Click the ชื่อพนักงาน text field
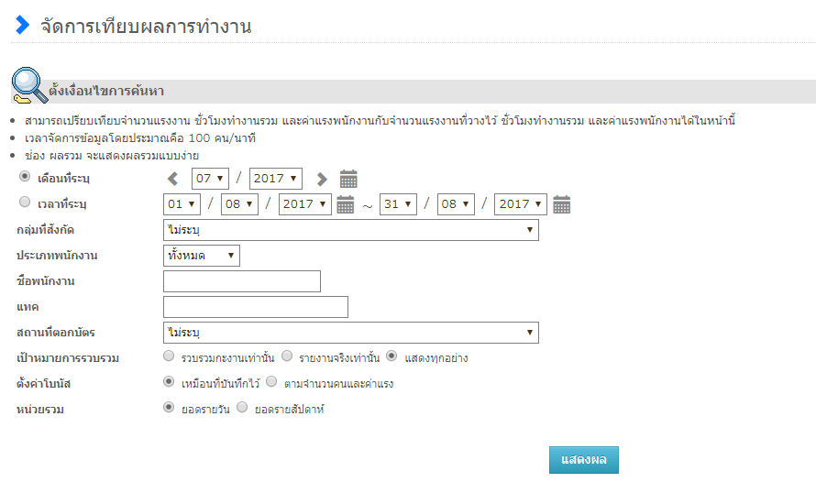The width and height of the screenshot is (816, 504). pyautogui.click(x=241, y=281)
